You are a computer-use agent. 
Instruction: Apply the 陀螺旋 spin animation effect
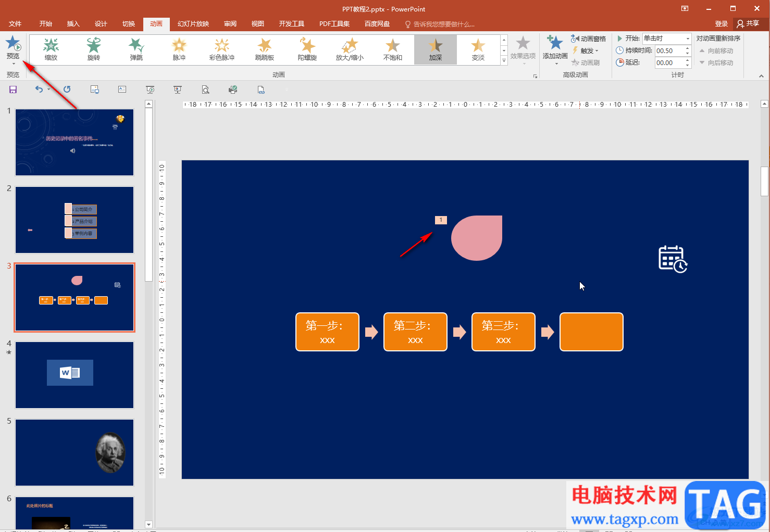pyautogui.click(x=307, y=49)
